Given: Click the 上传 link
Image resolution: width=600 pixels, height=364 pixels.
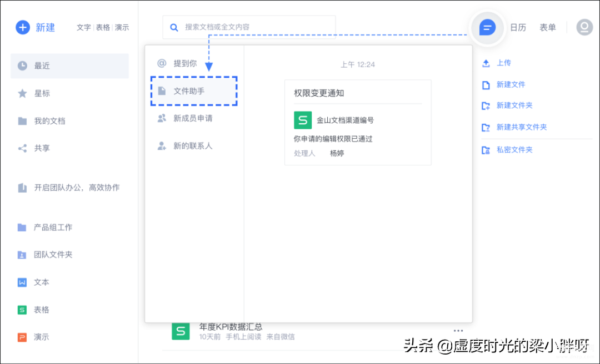Looking at the screenshot, I should pyautogui.click(x=503, y=63).
